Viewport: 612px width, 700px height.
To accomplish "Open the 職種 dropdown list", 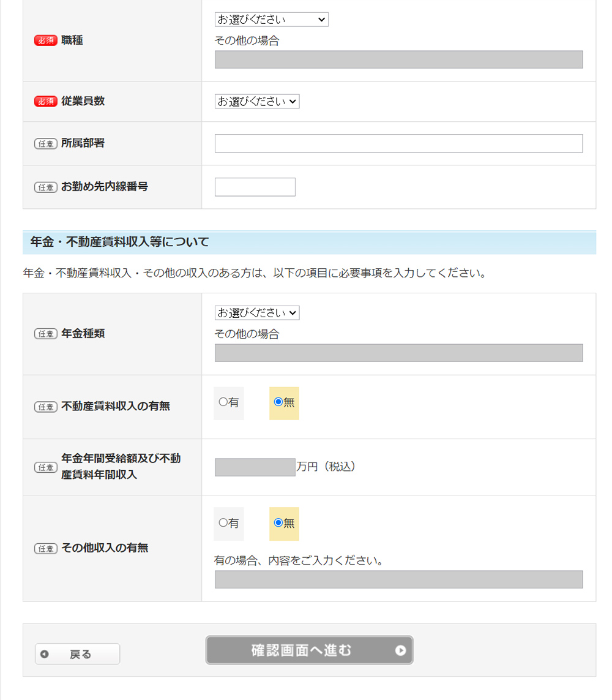I will coord(271,20).
